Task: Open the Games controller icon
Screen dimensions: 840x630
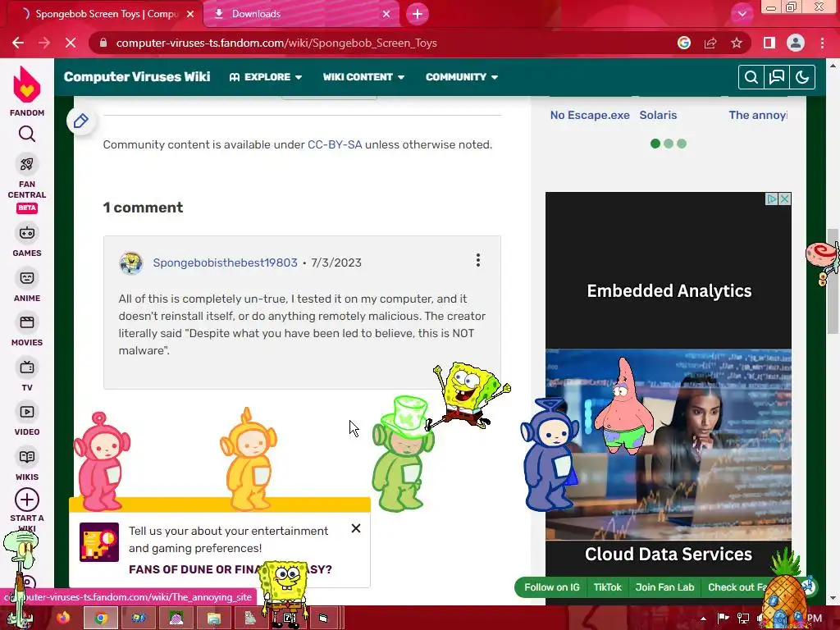Action: tap(27, 233)
